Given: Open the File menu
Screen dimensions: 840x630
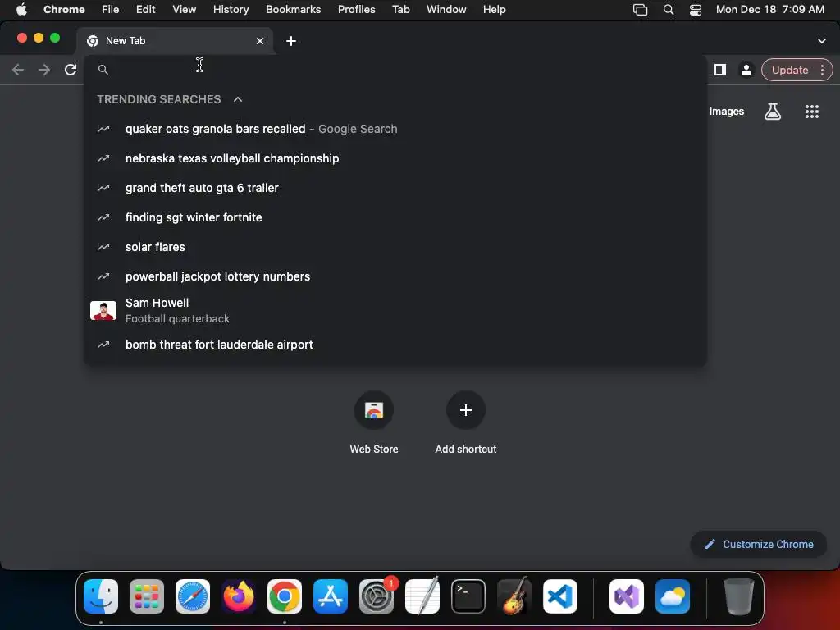Looking at the screenshot, I should (x=111, y=10).
